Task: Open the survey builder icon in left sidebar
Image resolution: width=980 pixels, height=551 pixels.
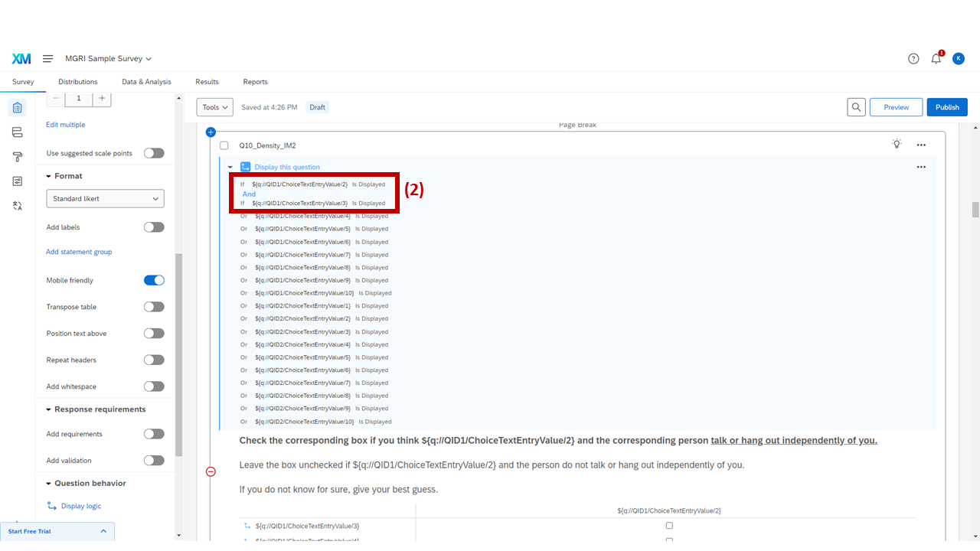Action: (x=17, y=107)
